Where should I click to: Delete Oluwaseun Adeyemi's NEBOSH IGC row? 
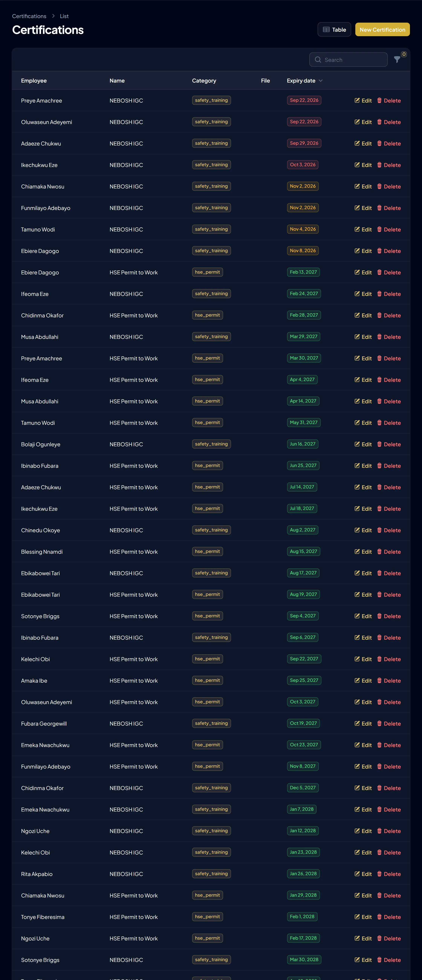(x=388, y=122)
